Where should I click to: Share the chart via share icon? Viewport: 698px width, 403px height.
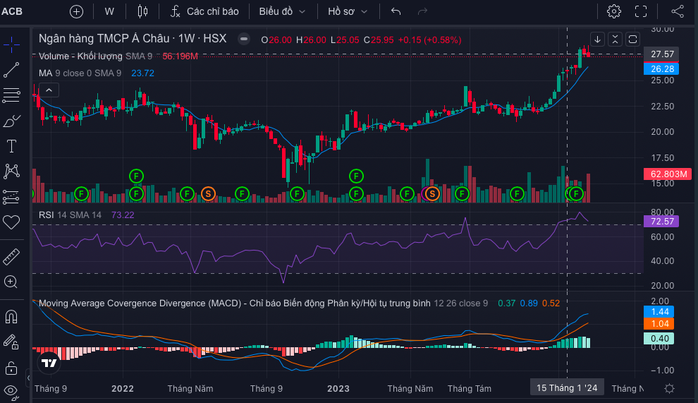[678, 12]
